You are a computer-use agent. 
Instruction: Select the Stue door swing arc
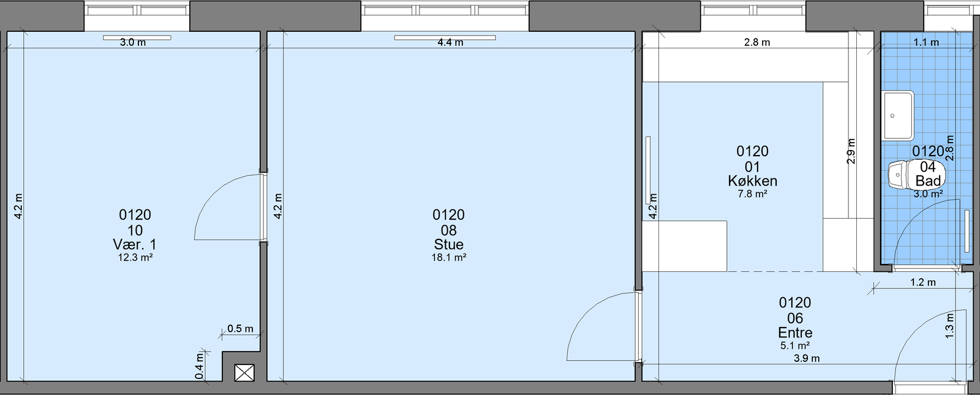pos(603,327)
